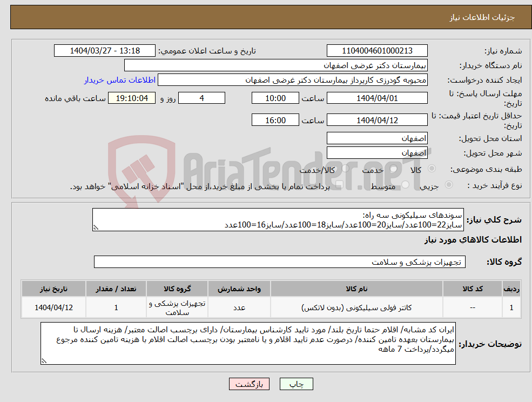Screen dimensions: 532x402
Task: Click delivery city field اصفهان
Action: pos(377,153)
